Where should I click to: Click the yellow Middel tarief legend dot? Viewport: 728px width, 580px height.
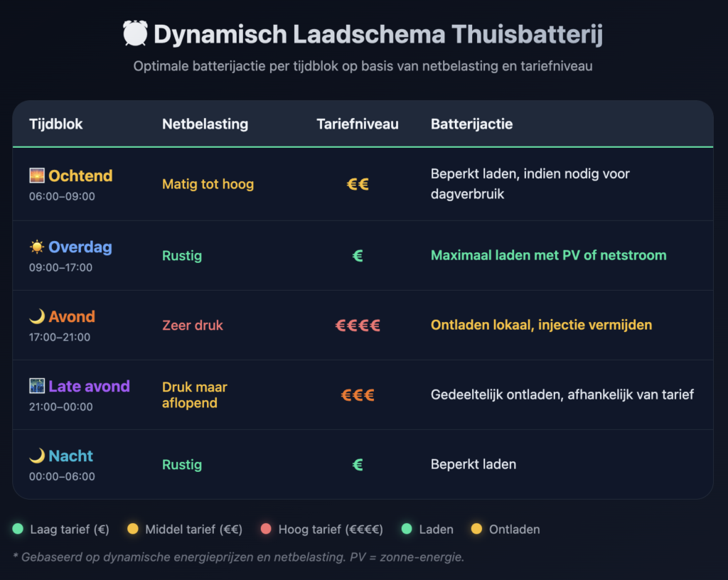(133, 529)
